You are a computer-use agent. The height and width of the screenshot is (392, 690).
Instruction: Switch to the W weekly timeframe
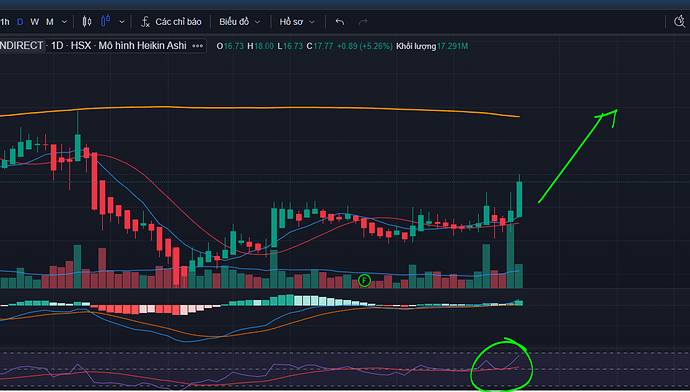35,22
